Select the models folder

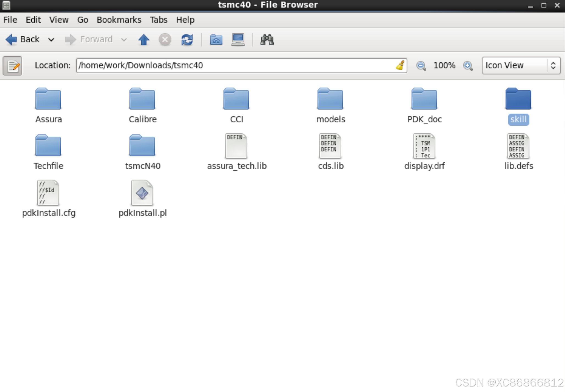[x=330, y=106]
